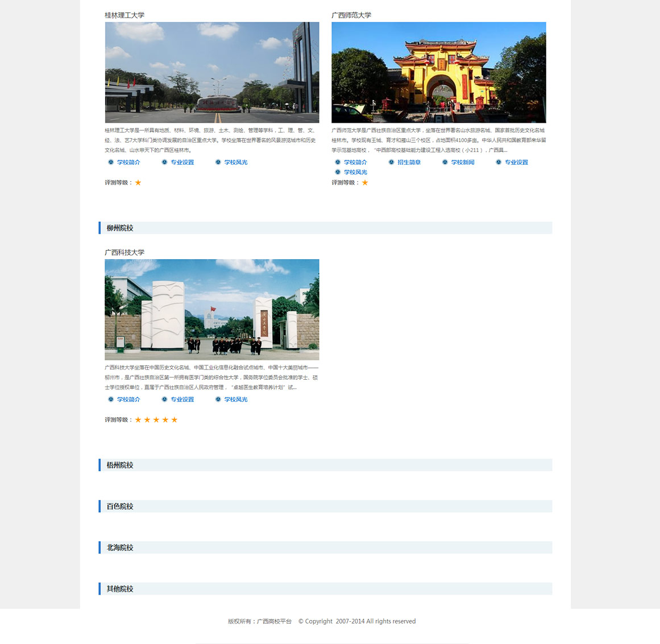Click bullet icon beside 广西师范大学 专业设置
The height and width of the screenshot is (644, 660).
tap(499, 162)
